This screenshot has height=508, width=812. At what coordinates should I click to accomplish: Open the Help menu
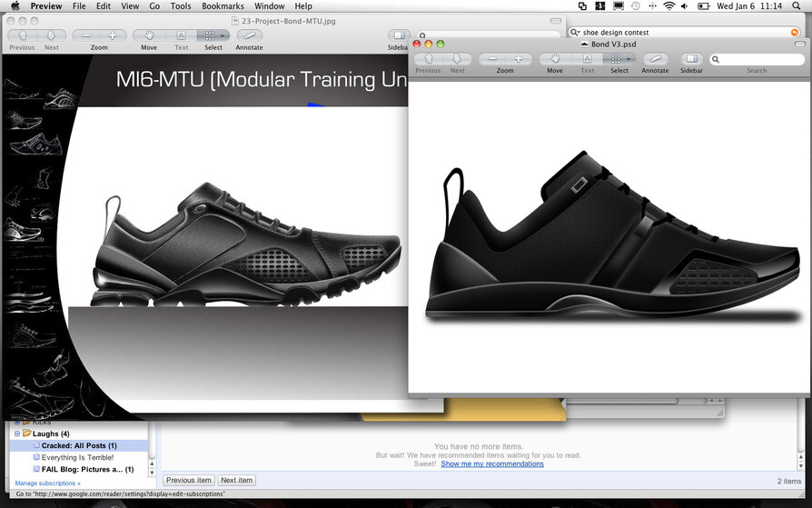[303, 5]
